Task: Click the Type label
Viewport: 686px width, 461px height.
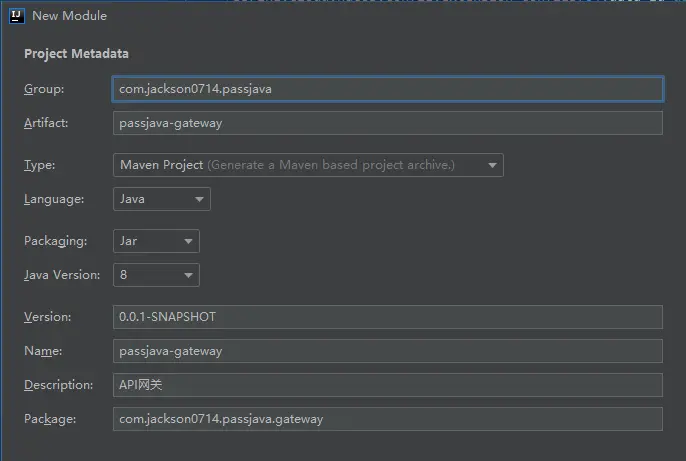Action: pyautogui.click(x=39, y=165)
